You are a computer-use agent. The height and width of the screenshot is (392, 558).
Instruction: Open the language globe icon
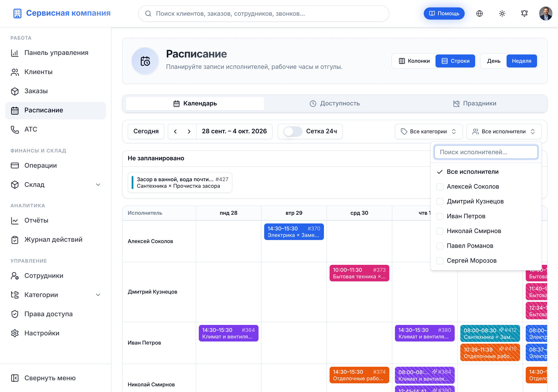tap(479, 14)
